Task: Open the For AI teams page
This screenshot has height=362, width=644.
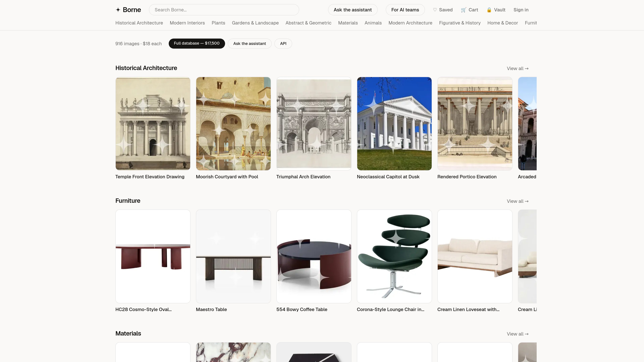Action: point(405,10)
